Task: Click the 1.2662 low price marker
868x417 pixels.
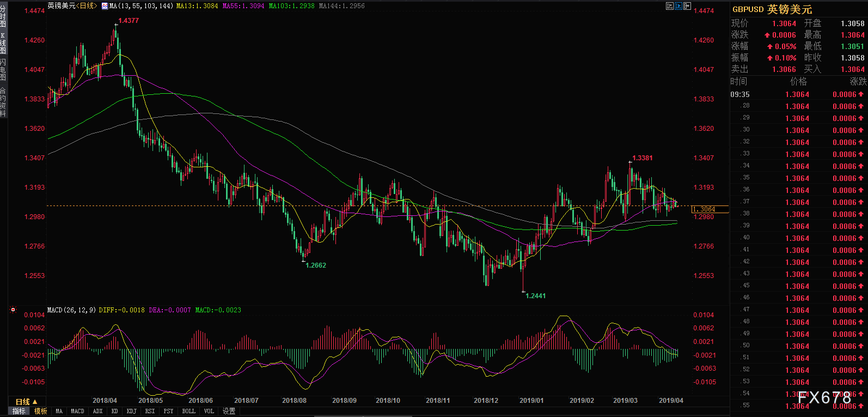Action: tap(316, 265)
